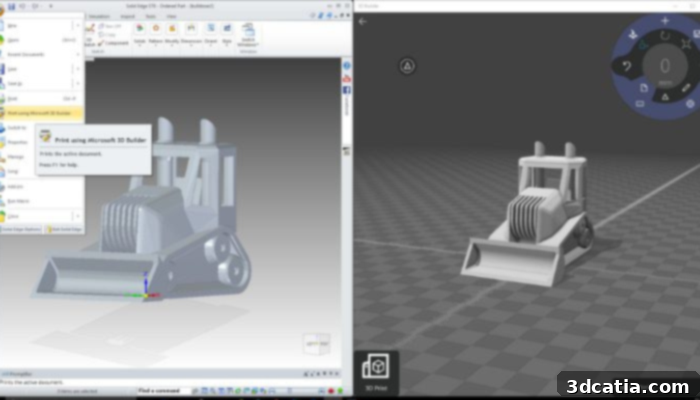Choose Run Macro in the application menu
Image resolution: width=700 pixels, height=400 pixels.
[42, 201]
